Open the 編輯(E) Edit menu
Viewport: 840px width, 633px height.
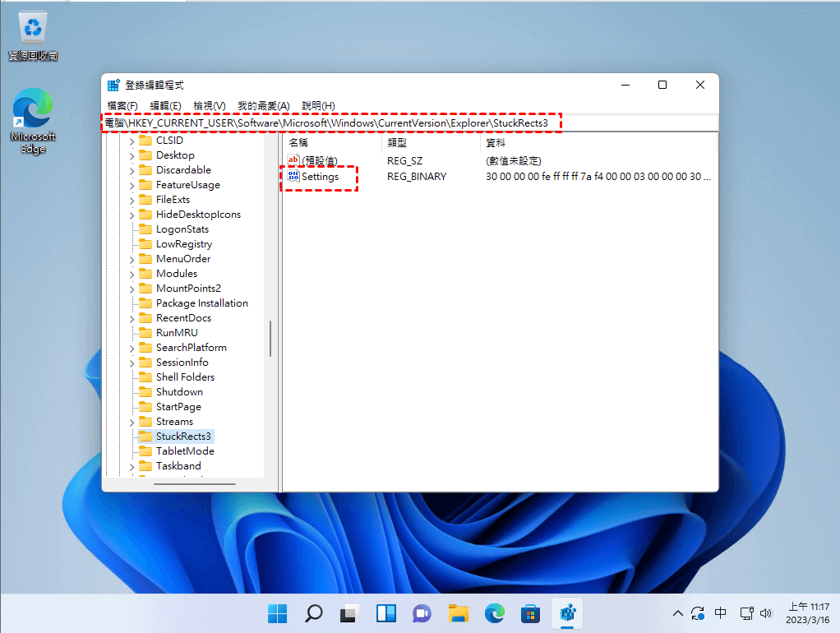point(165,105)
